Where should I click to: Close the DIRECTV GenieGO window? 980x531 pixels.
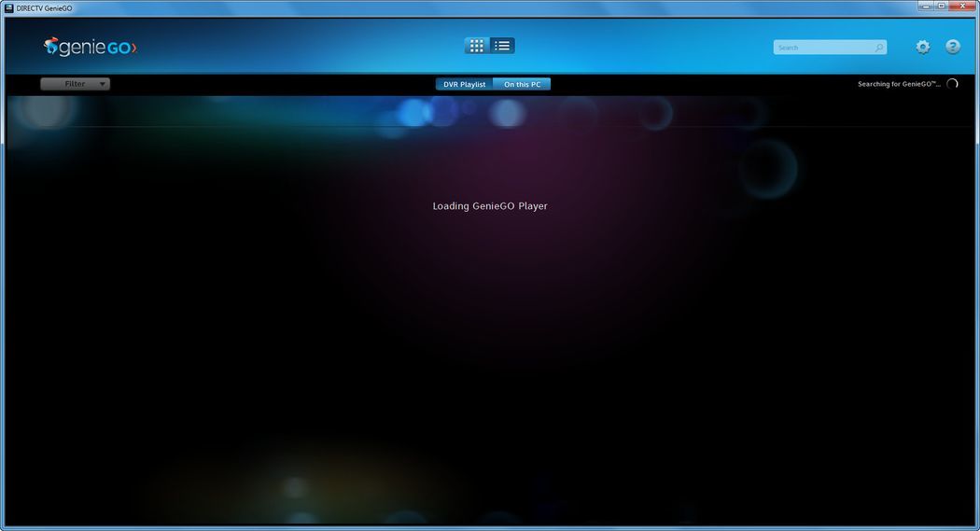pos(962,6)
